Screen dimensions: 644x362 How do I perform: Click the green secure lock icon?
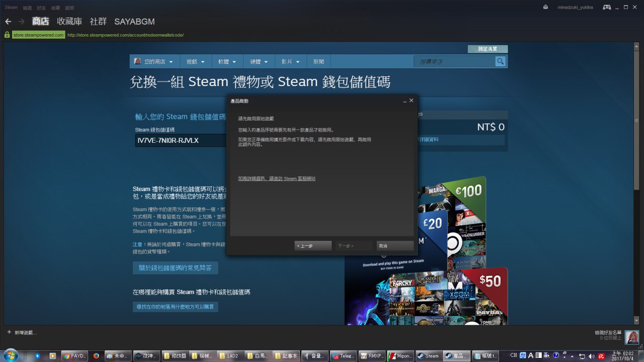(7, 35)
